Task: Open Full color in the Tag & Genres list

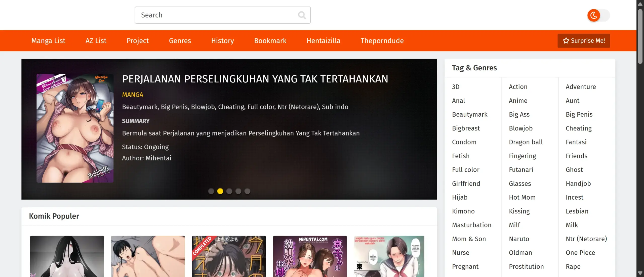Action: (x=466, y=170)
